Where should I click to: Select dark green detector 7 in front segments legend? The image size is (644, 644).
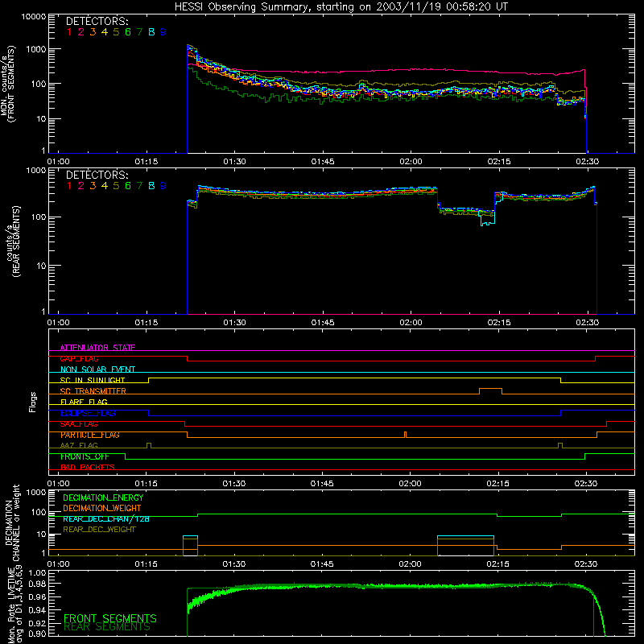[x=139, y=32]
